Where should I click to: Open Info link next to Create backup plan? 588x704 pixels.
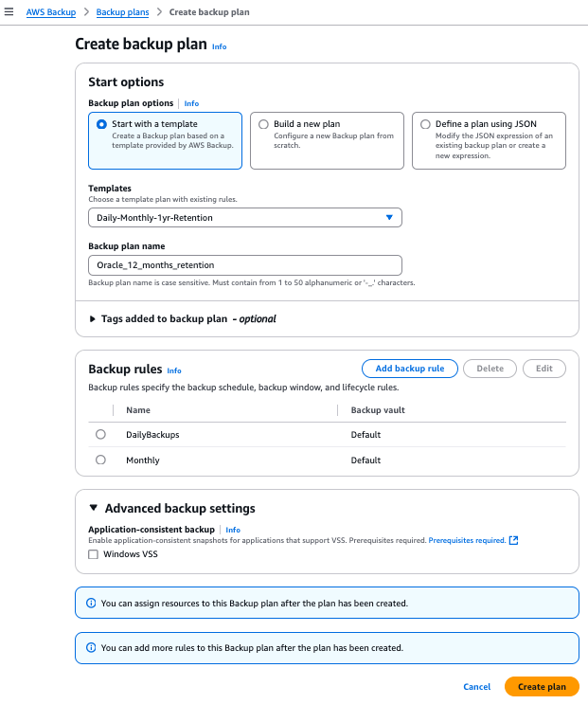point(219,46)
